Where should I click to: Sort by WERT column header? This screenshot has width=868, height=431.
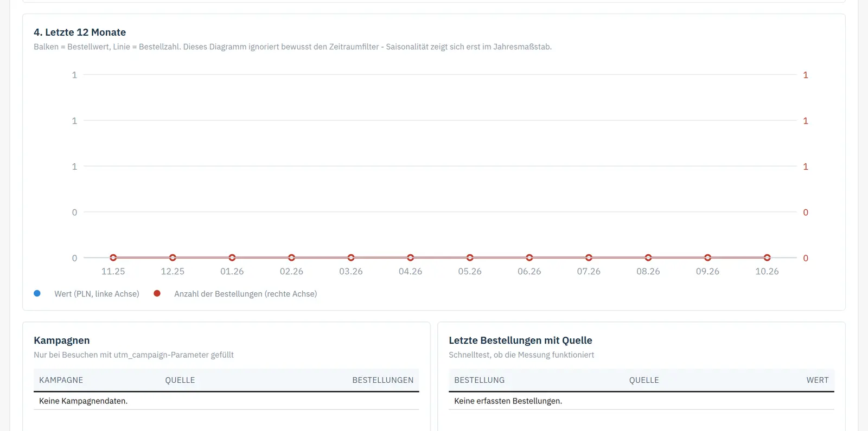coord(817,380)
